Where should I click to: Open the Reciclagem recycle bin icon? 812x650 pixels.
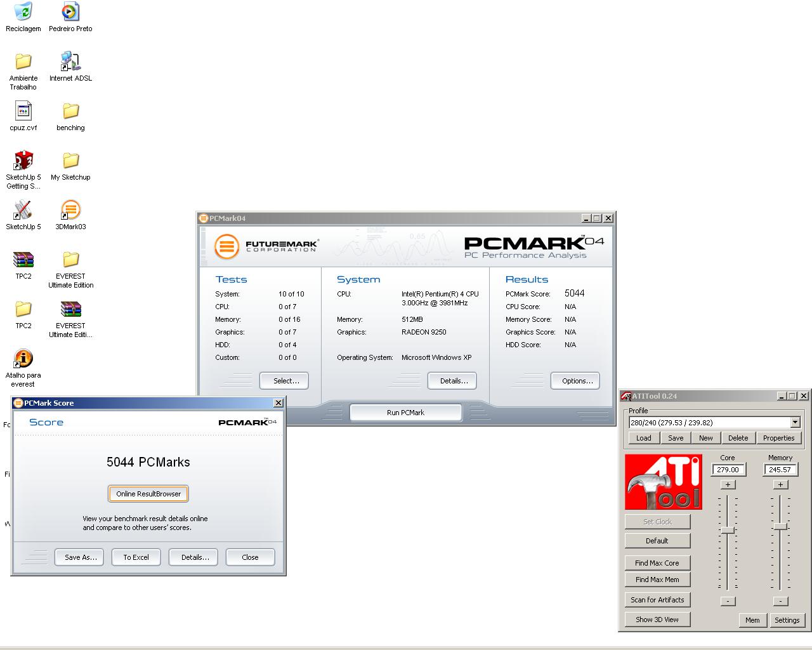tap(23, 17)
